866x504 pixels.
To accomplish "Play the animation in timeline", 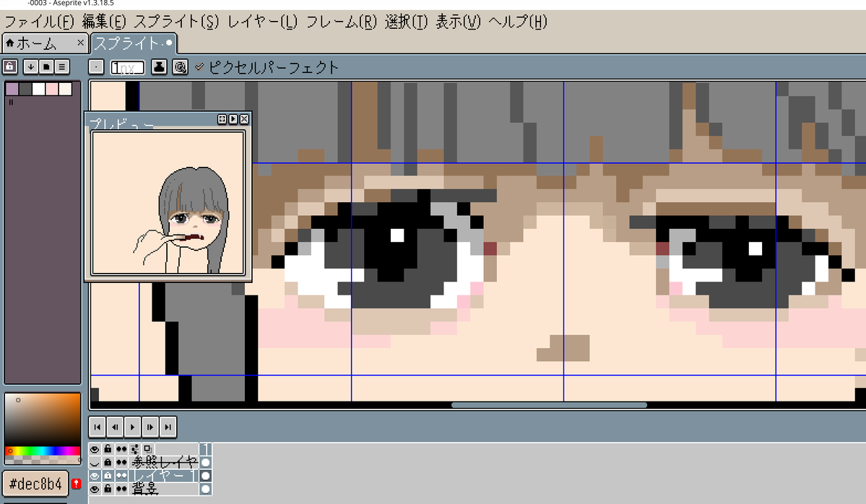I will click(x=133, y=427).
